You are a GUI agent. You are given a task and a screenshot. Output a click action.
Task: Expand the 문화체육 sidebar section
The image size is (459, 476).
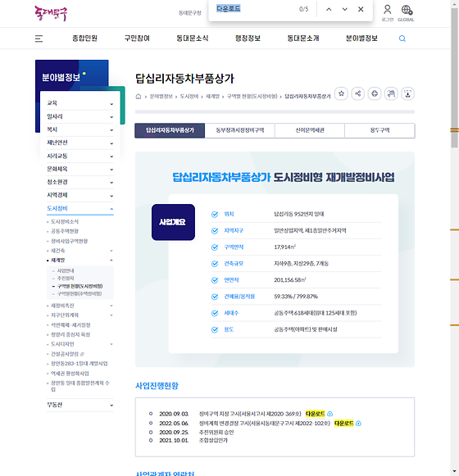point(80,169)
